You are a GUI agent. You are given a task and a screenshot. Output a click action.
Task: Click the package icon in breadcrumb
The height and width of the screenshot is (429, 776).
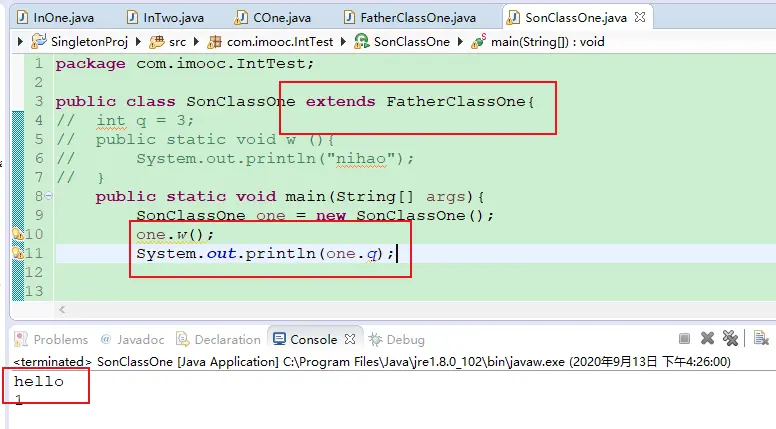[x=214, y=42]
